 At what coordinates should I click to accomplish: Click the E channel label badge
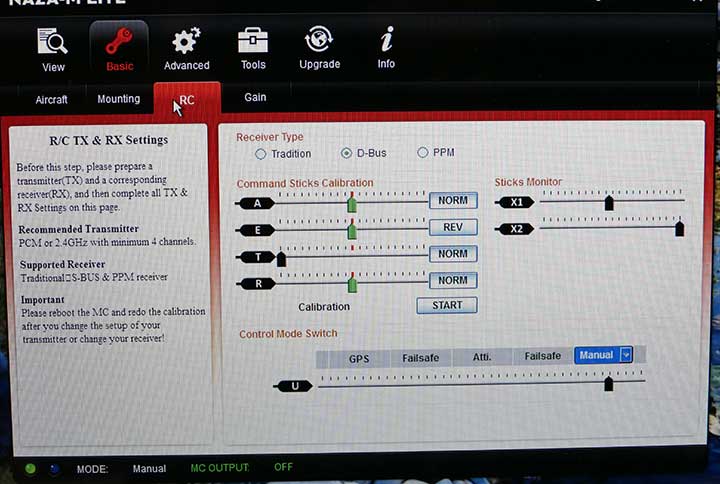pyautogui.click(x=258, y=230)
